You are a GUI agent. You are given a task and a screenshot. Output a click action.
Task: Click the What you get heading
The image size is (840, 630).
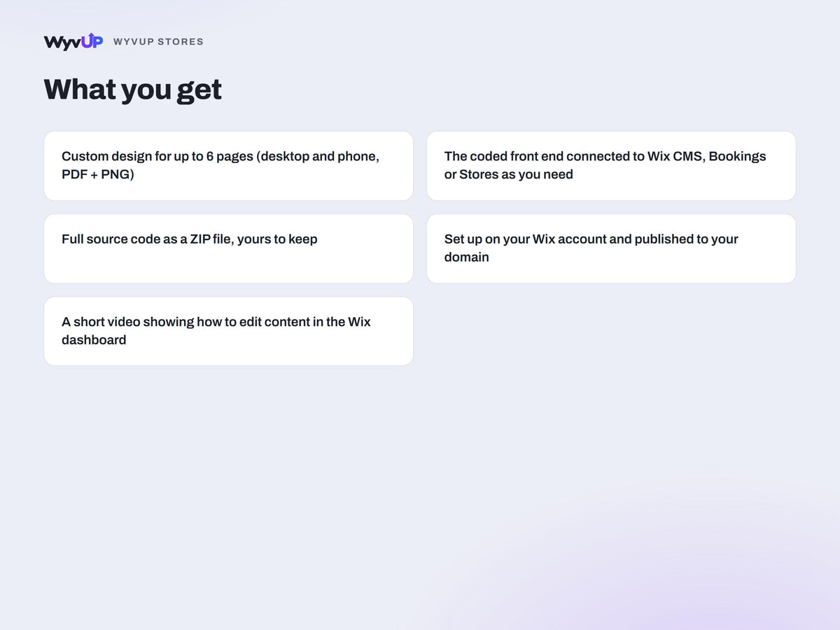132,90
